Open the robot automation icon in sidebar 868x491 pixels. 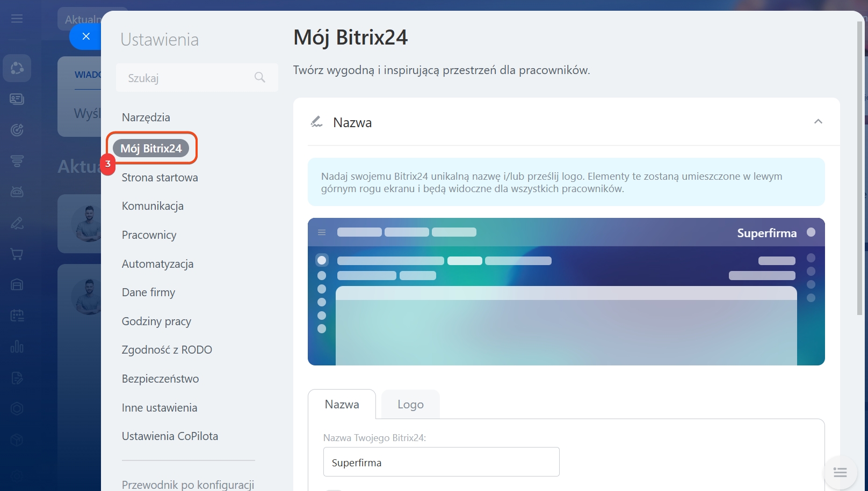point(17,192)
